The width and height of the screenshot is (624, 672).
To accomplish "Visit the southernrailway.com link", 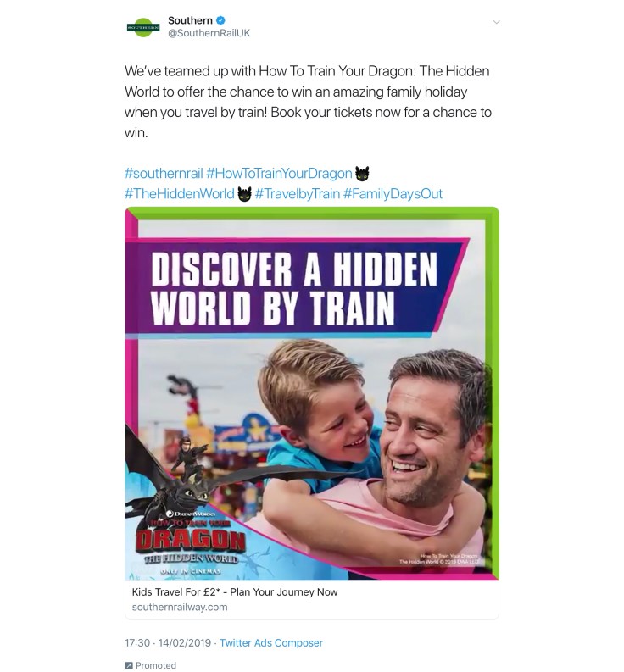I will pyautogui.click(x=180, y=607).
